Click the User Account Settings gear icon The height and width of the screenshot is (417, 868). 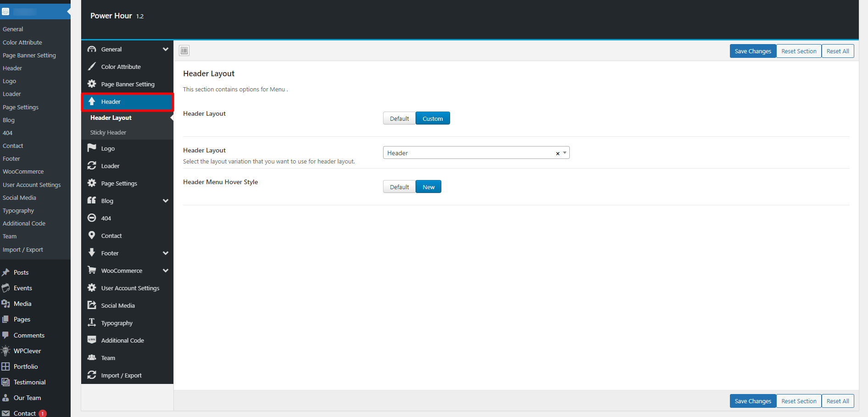pos(92,287)
